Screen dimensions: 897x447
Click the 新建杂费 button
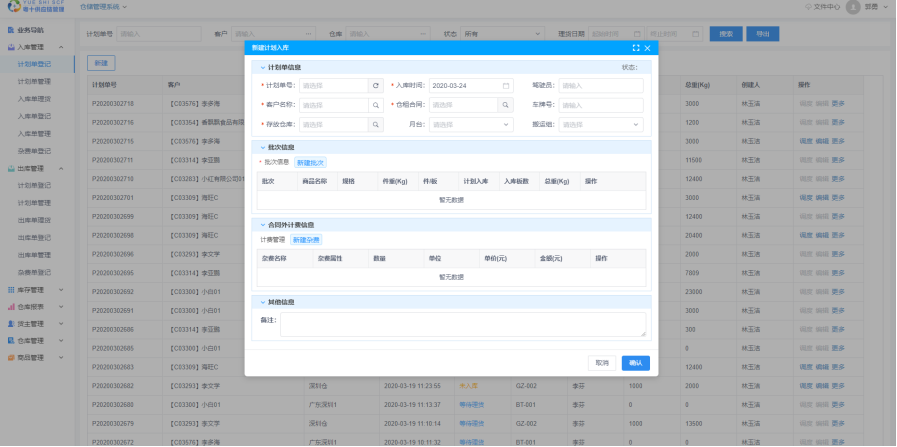(306, 240)
